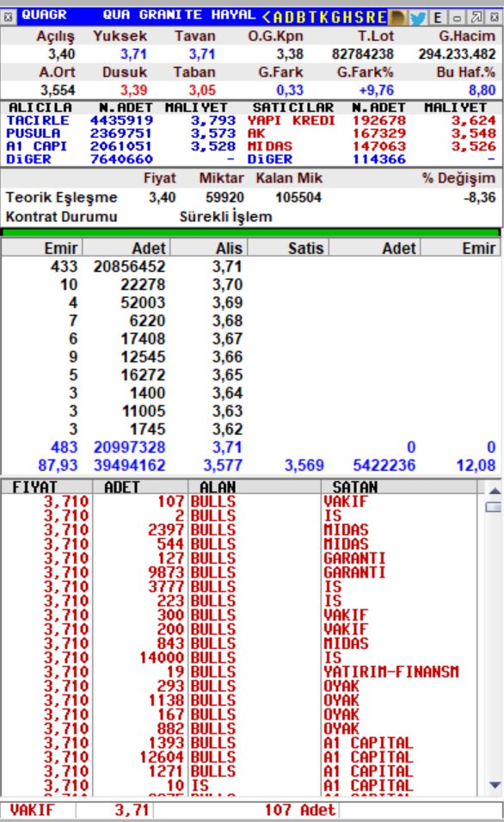This screenshot has width=504, height=822.
Task: Select the QUAGR symbol field in title bar
Action: 44,15
